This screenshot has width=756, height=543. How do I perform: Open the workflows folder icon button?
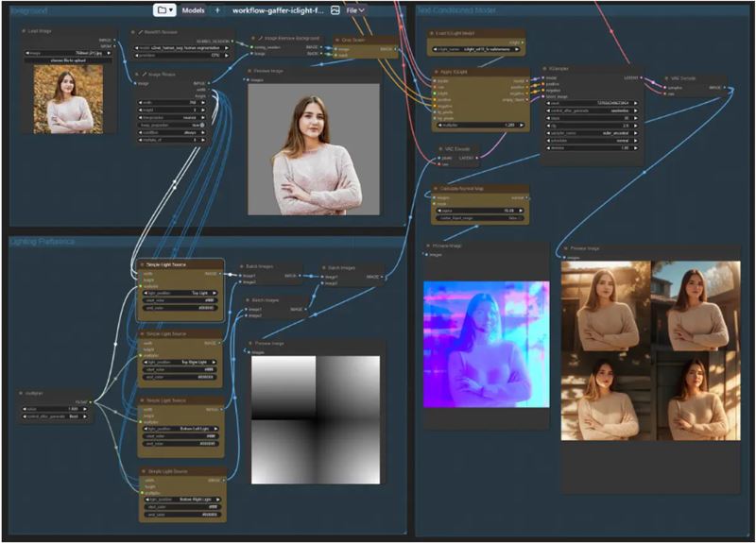coord(164,10)
